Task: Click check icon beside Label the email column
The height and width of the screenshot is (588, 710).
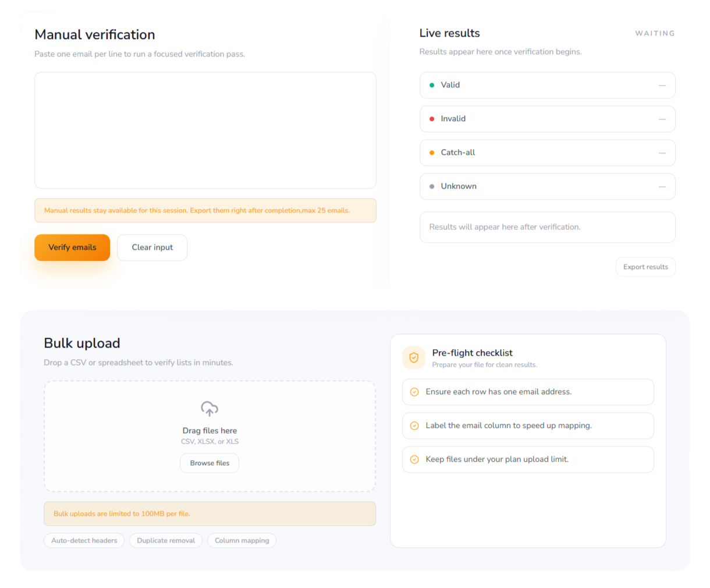Action: click(414, 426)
